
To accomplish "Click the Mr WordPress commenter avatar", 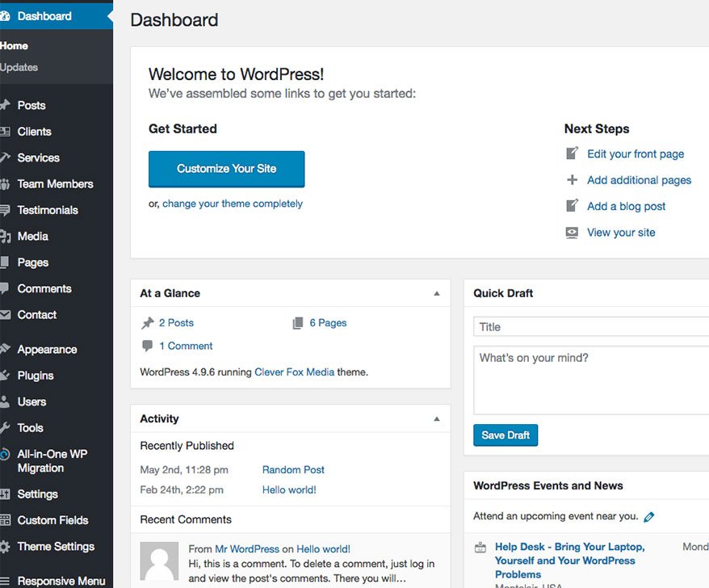I will (x=159, y=561).
